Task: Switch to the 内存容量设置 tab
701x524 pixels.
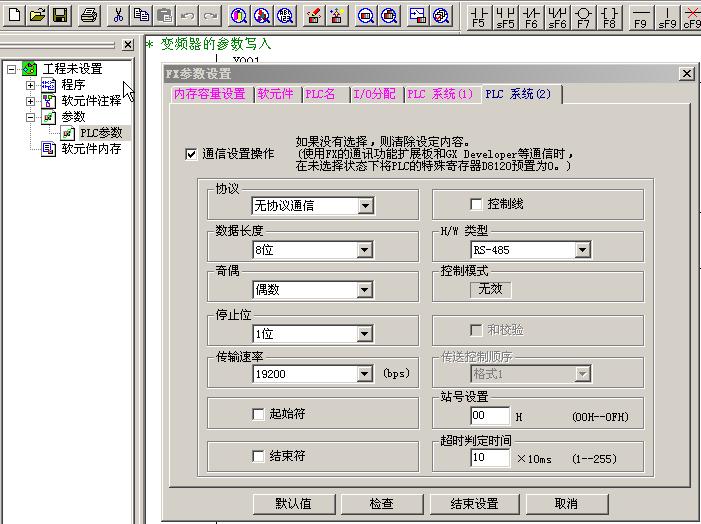Action: [x=209, y=94]
